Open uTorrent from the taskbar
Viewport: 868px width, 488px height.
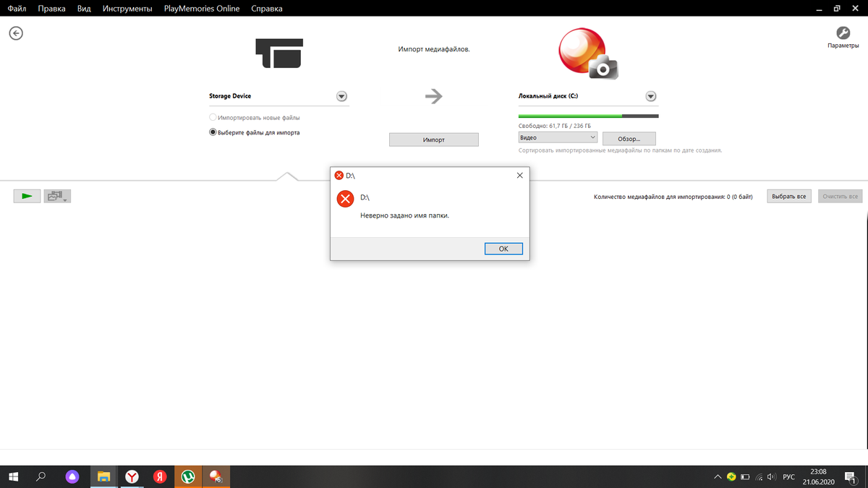tap(188, 476)
